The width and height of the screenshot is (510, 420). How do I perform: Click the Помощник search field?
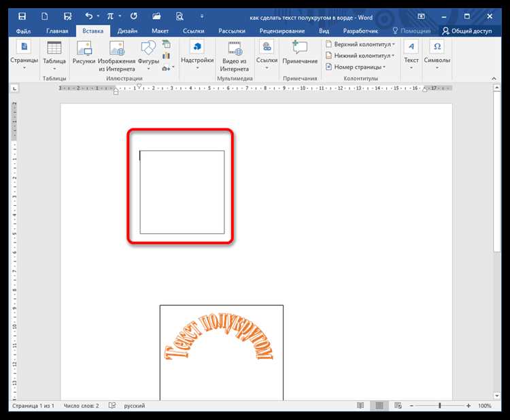tap(412, 31)
